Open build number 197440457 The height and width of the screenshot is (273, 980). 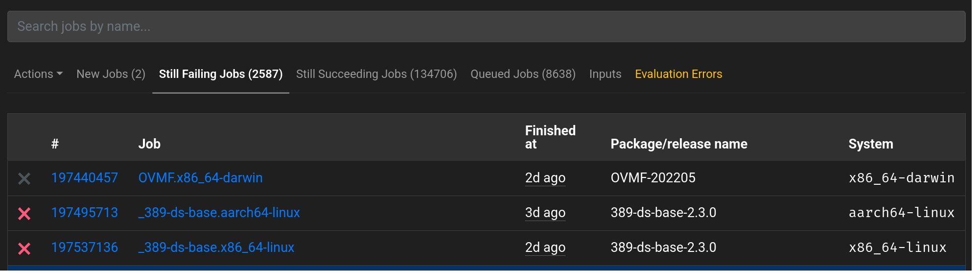[x=85, y=177]
